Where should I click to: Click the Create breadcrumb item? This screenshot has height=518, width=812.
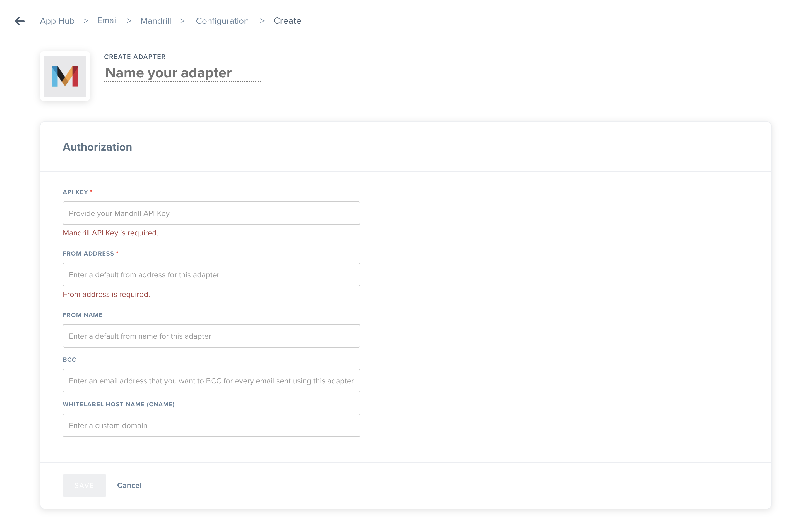pos(287,21)
